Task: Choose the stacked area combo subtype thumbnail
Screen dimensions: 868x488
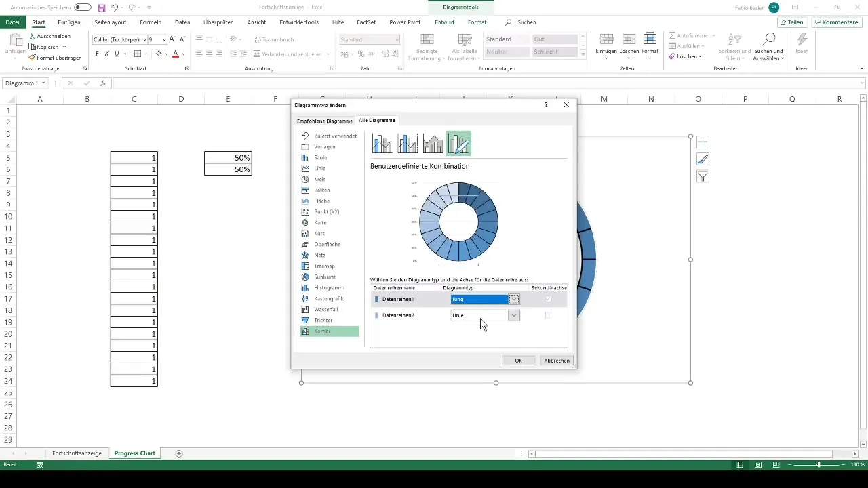Action: (x=433, y=144)
